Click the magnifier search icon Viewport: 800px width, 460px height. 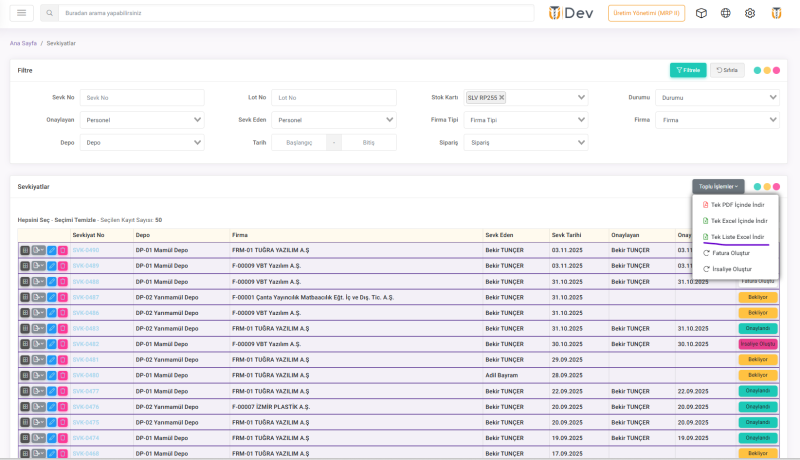click(x=50, y=13)
